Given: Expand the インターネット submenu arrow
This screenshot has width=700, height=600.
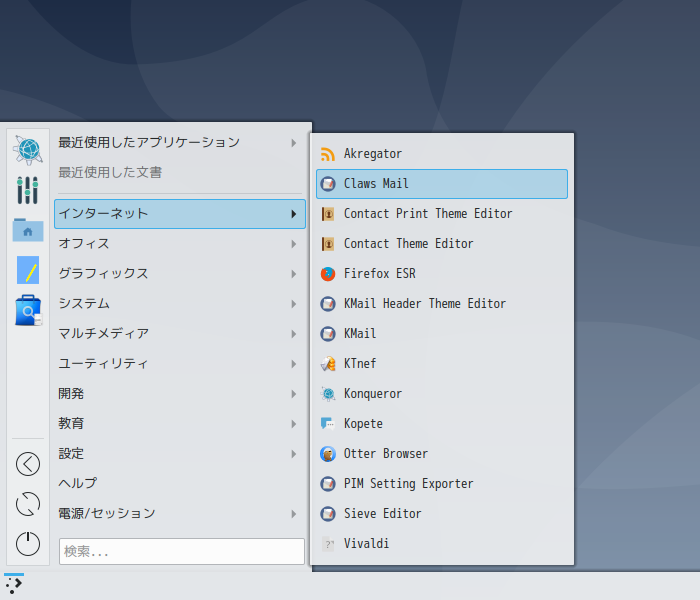Looking at the screenshot, I should [x=294, y=214].
